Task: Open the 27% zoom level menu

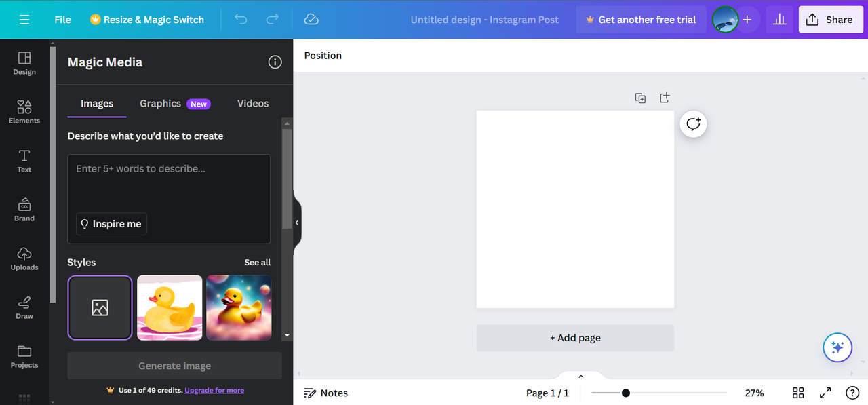Action: 754,393
